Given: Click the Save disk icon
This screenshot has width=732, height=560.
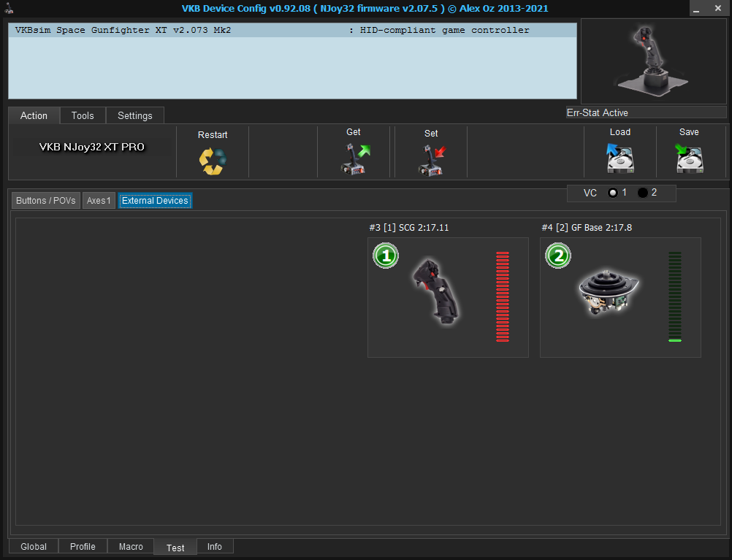Looking at the screenshot, I should coord(688,158).
